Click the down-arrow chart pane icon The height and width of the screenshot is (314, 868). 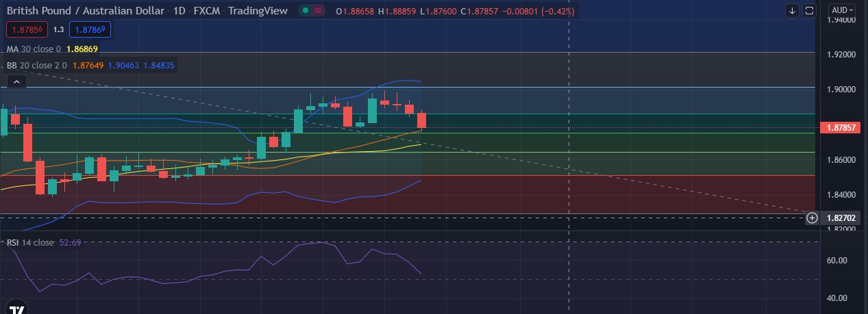793,10
